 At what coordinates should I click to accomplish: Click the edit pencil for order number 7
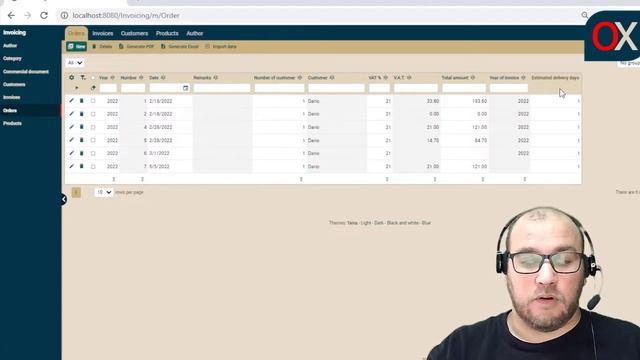pos(71,166)
